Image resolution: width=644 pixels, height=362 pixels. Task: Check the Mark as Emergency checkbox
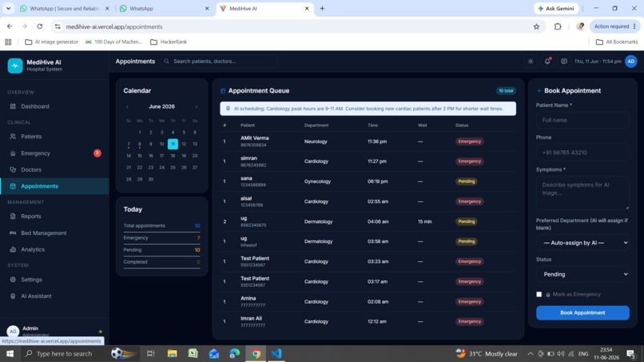click(539, 294)
